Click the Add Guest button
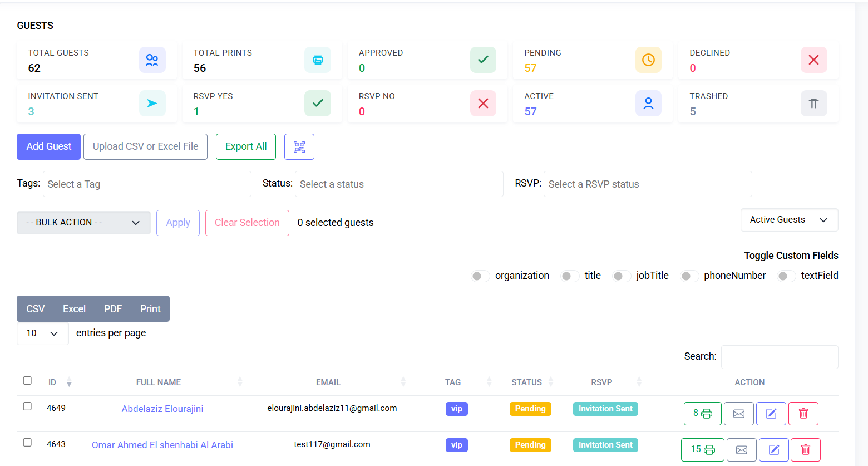The height and width of the screenshot is (466, 868). 48,146
